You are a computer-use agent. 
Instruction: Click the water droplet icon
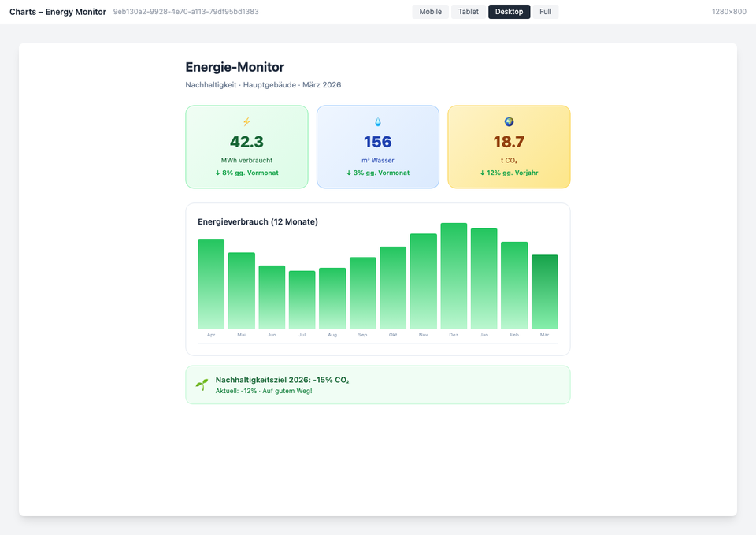pyautogui.click(x=378, y=121)
